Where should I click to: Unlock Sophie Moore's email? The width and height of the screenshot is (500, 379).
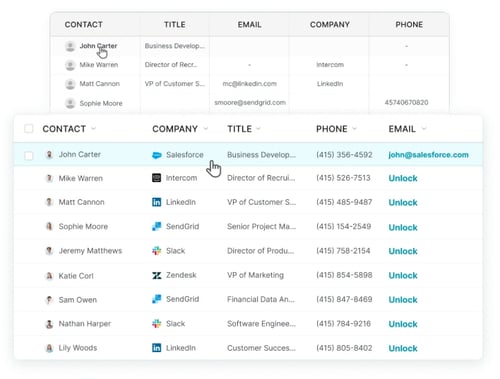pos(403,227)
